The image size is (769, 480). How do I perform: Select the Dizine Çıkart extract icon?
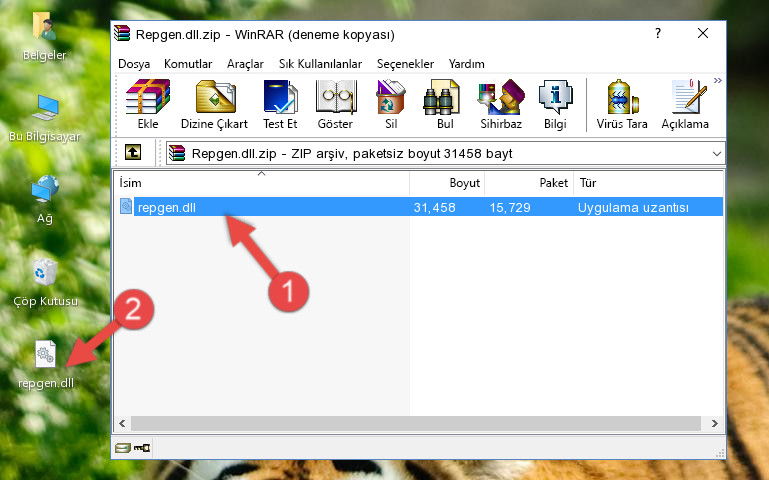[214, 104]
